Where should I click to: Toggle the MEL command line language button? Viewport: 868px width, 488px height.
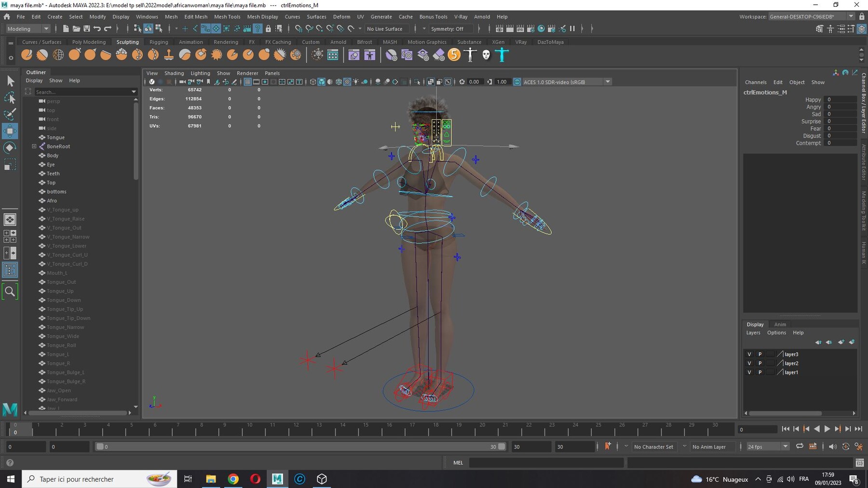pos(458,462)
